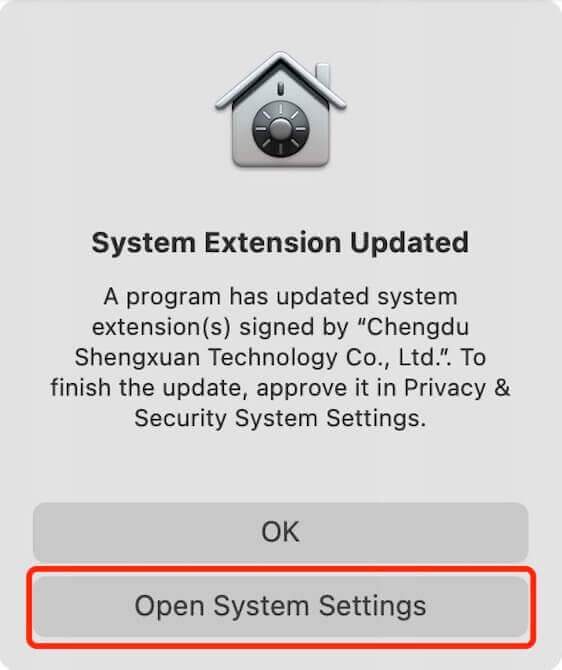Click the 'A program has updated system' line
562x670 pixels.
(x=280, y=297)
